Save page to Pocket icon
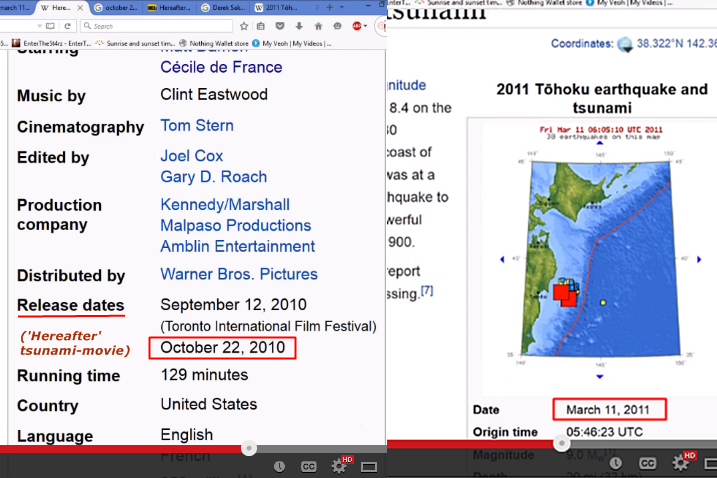The width and height of the screenshot is (717, 478). point(280,26)
